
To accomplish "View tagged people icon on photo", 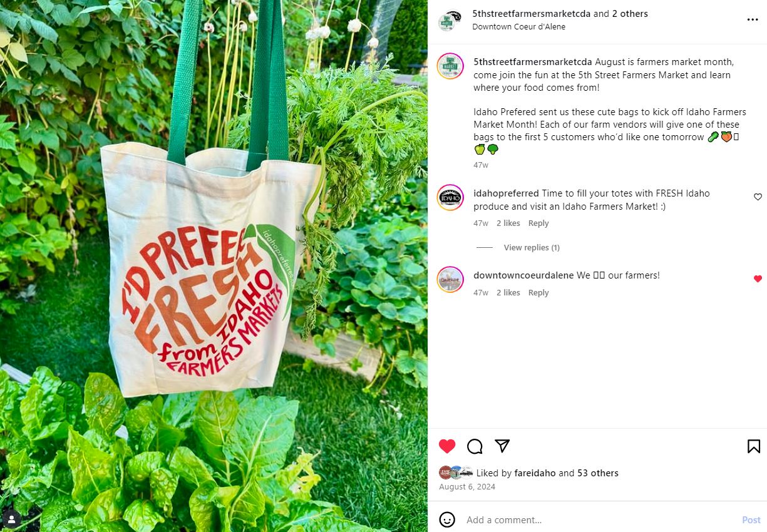I will pyautogui.click(x=11, y=519).
